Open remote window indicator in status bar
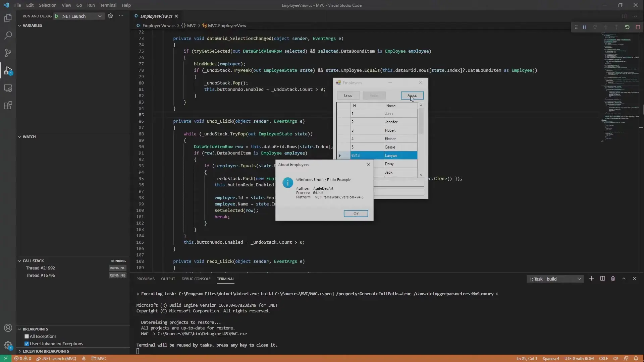Image resolution: width=644 pixels, height=362 pixels. pyautogui.click(x=6, y=358)
